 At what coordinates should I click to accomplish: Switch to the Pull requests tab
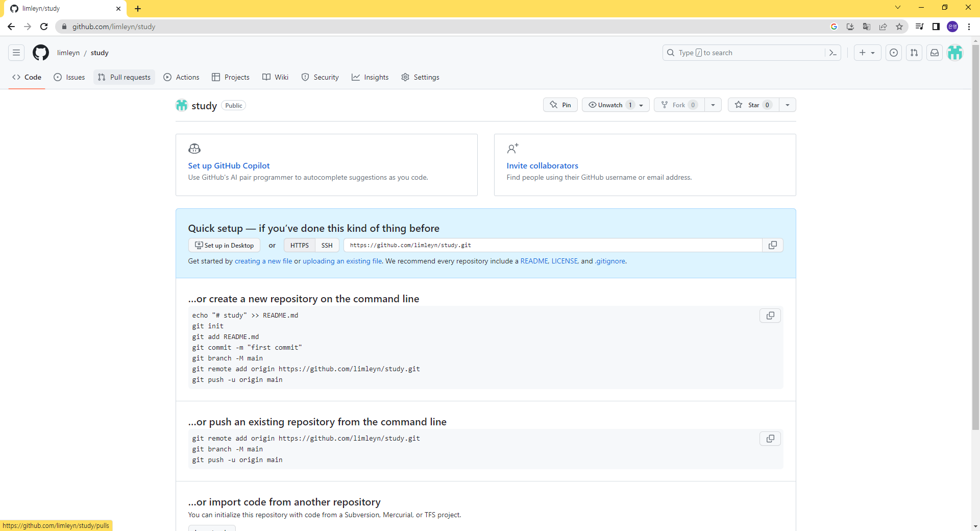click(x=124, y=77)
